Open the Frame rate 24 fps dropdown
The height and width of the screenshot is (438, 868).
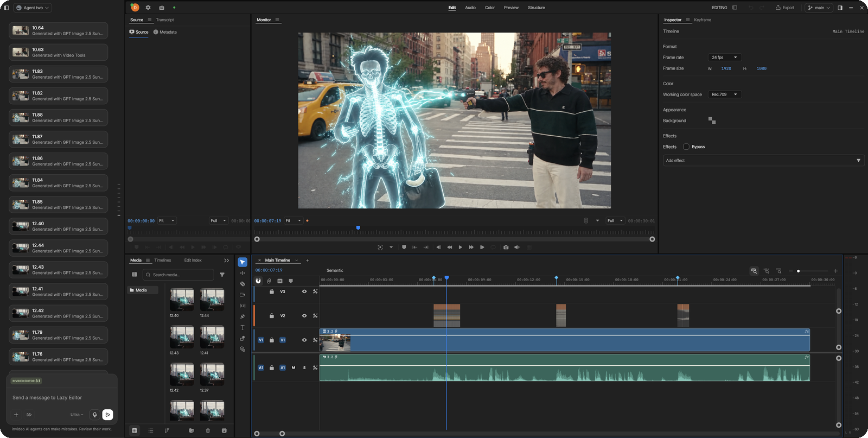(724, 58)
